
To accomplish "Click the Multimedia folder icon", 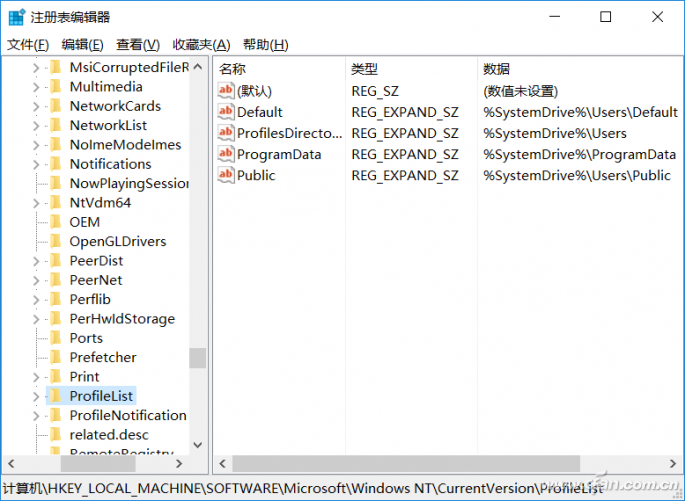I will point(56,86).
